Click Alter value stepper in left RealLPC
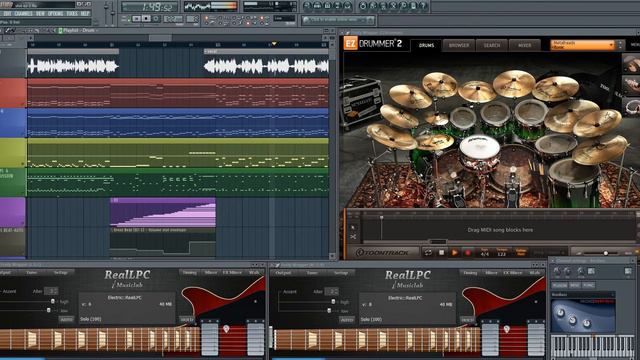 pos(51,291)
